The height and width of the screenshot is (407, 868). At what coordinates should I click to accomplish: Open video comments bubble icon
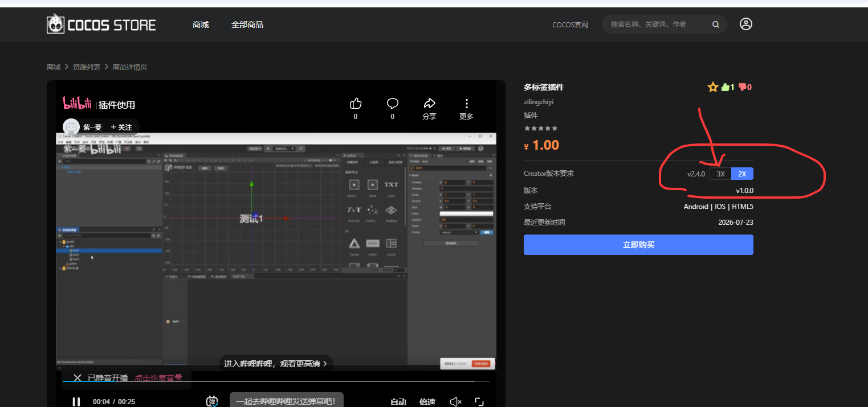coord(392,104)
